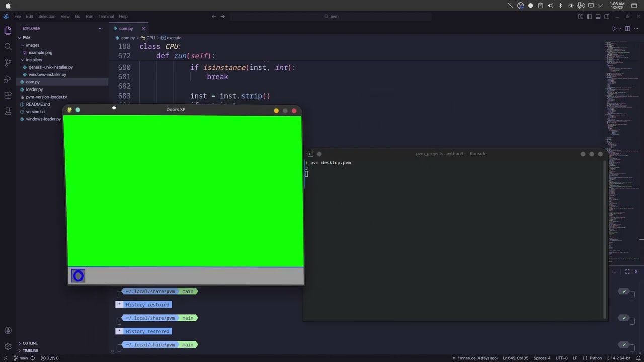Go back with the left arrow
The width and height of the screenshot is (644, 362).
pos(214,16)
